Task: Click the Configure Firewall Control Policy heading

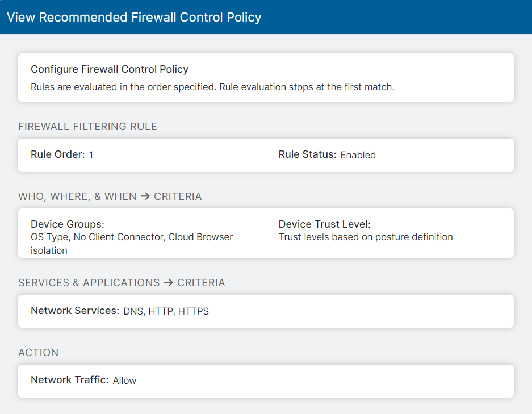Action: click(108, 69)
